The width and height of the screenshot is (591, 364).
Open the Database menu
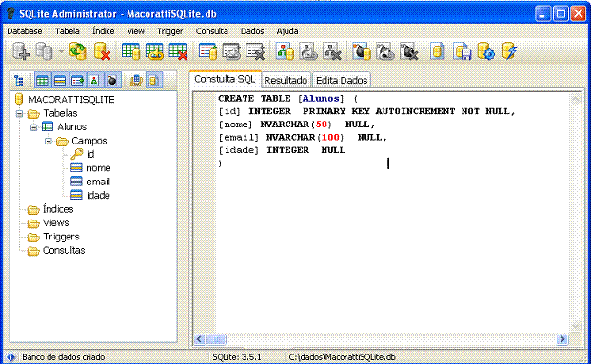(25, 31)
